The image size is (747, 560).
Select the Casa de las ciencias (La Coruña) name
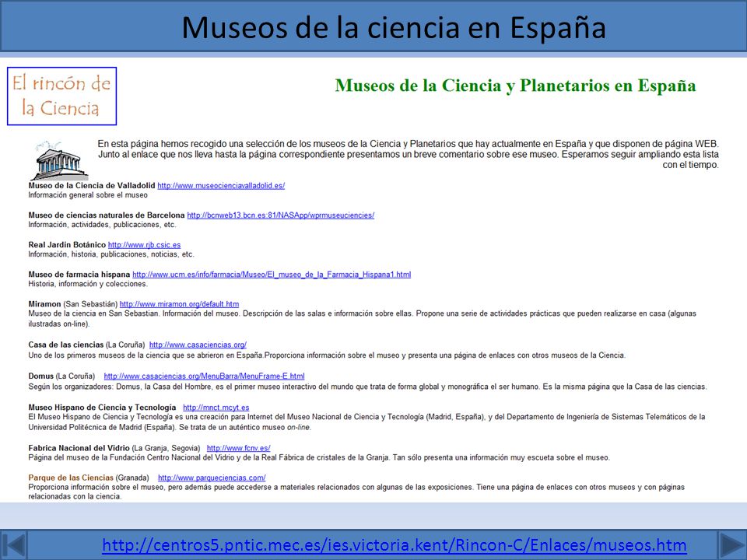click(86, 345)
